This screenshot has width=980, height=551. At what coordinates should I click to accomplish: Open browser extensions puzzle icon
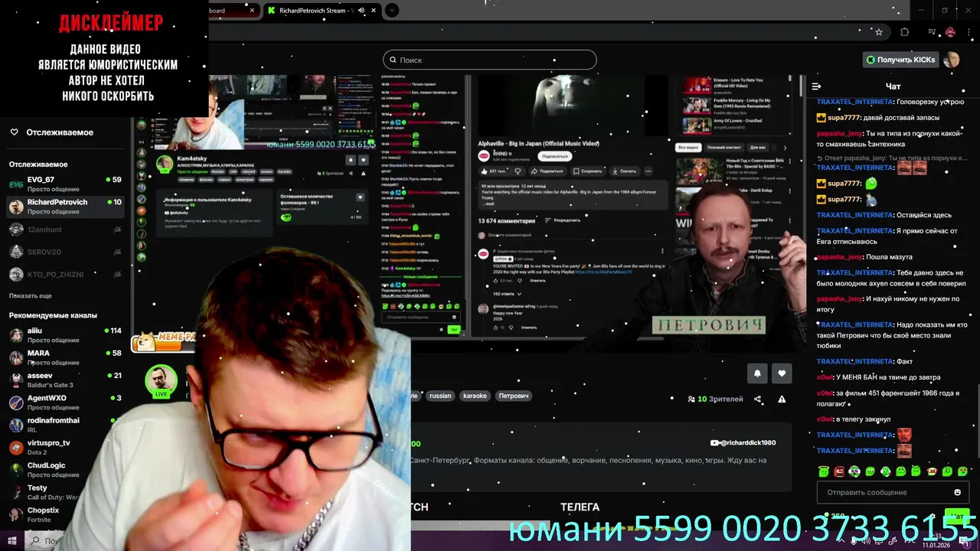point(905,32)
